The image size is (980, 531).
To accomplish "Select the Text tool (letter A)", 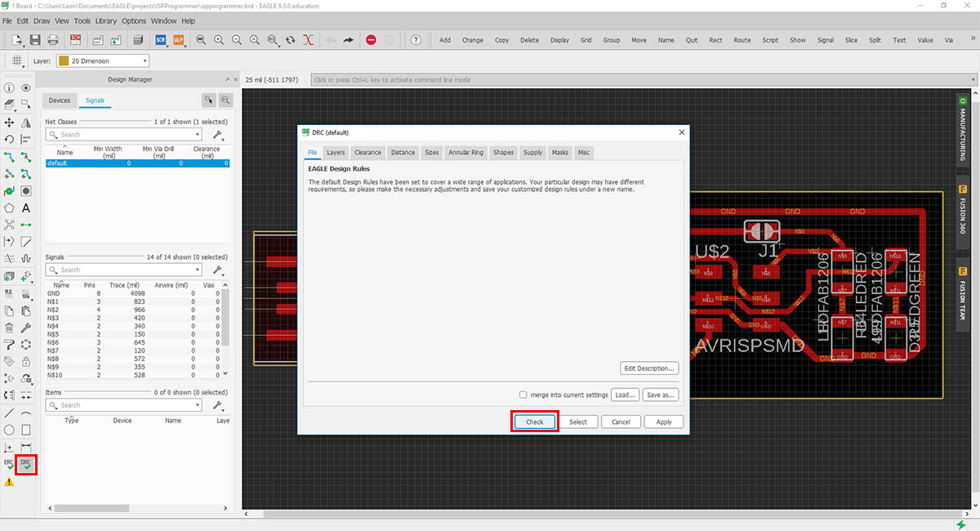I will pos(26,208).
